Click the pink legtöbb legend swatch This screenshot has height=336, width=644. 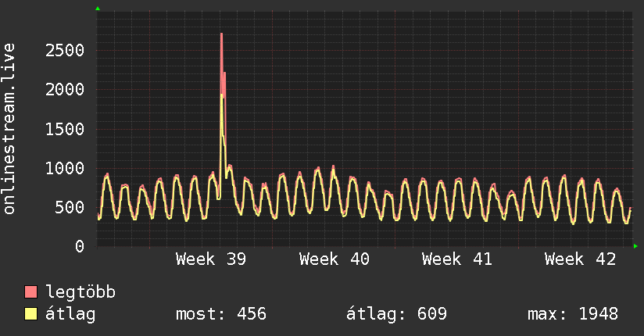coord(30,291)
